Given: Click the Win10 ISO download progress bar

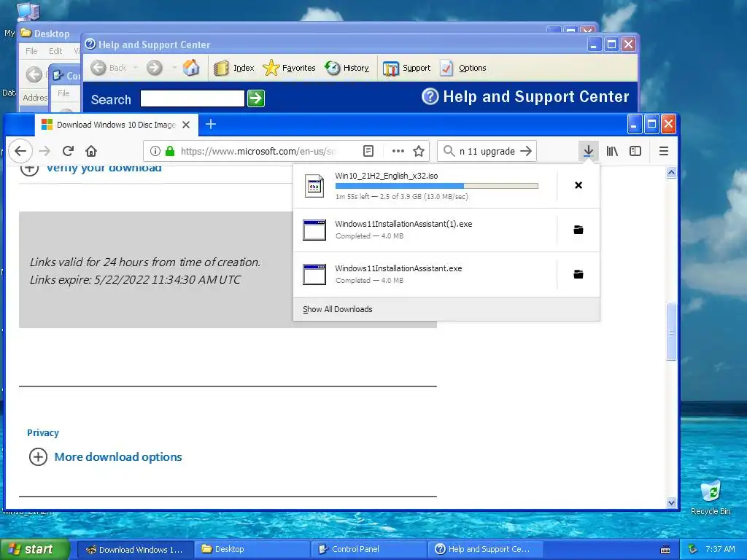Looking at the screenshot, I should pyautogui.click(x=437, y=186).
